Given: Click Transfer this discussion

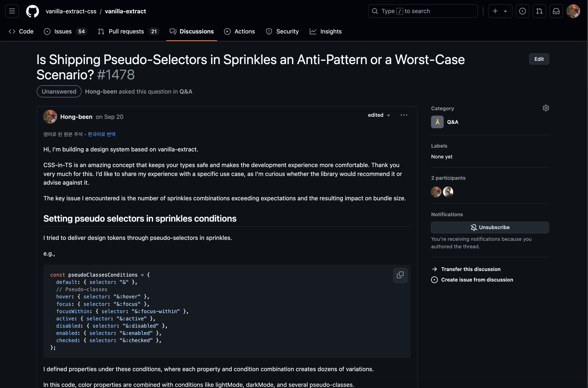Looking at the screenshot, I should (470, 269).
